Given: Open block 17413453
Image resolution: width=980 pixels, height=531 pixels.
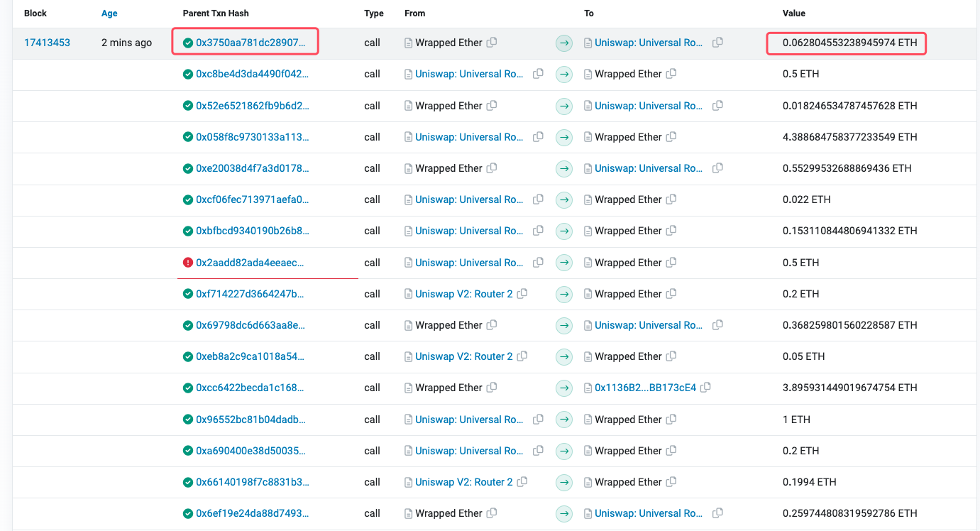Looking at the screenshot, I should (x=47, y=43).
